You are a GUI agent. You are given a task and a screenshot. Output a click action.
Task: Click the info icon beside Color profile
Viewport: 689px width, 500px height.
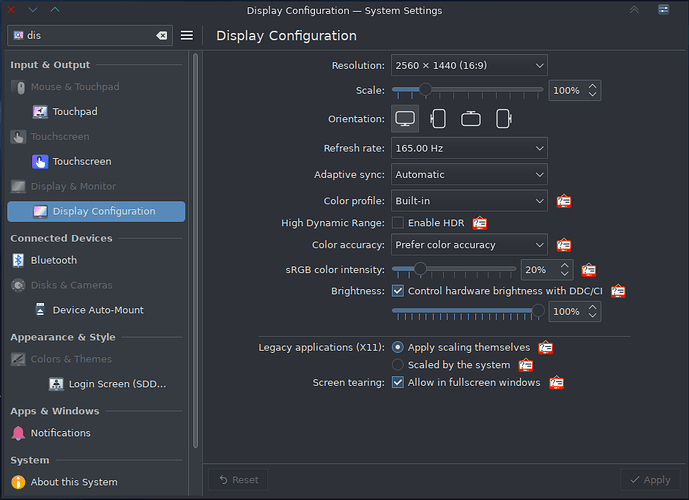(x=564, y=201)
